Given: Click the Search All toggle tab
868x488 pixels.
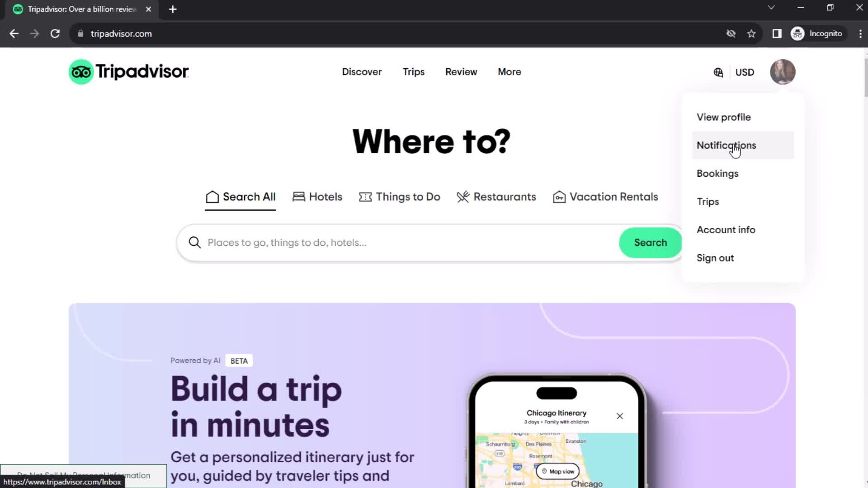Looking at the screenshot, I should [240, 197].
